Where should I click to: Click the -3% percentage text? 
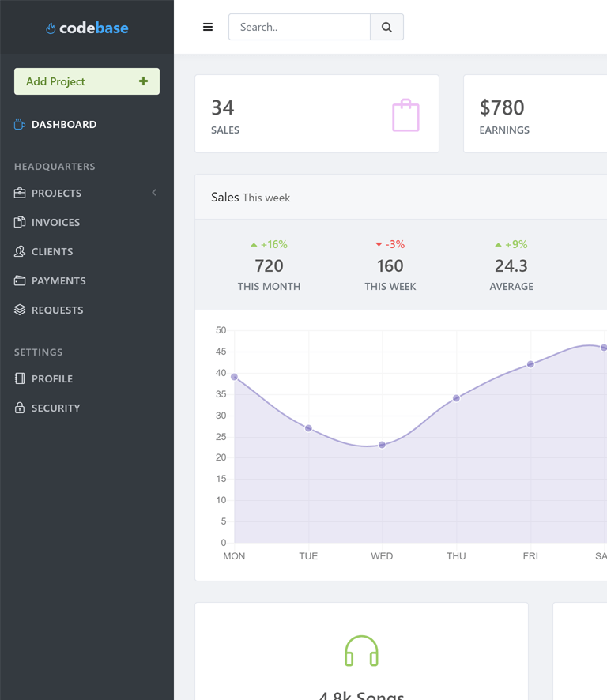click(x=395, y=244)
